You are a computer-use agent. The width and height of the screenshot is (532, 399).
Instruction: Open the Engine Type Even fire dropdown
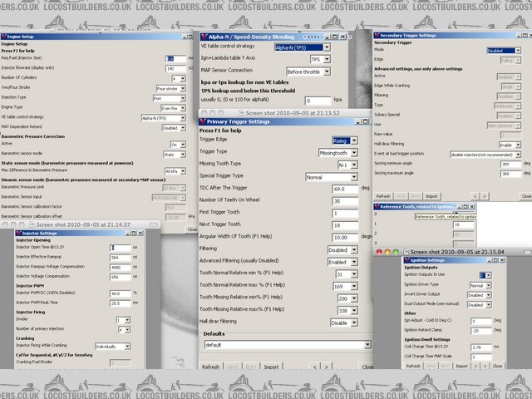(174, 107)
